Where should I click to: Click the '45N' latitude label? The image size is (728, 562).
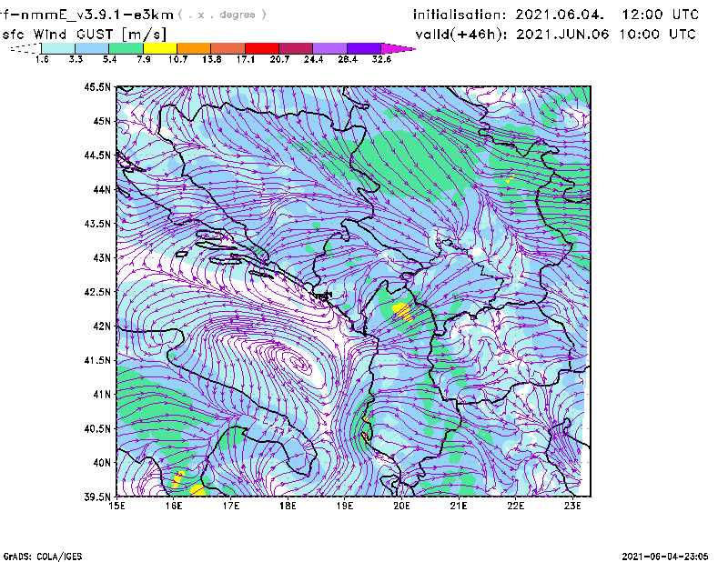[x=102, y=121]
